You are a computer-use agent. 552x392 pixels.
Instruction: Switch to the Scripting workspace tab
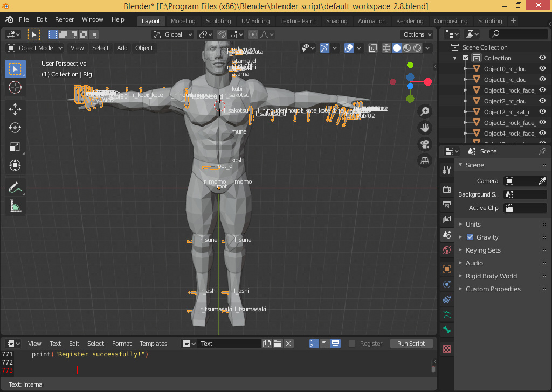coord(490,21)
